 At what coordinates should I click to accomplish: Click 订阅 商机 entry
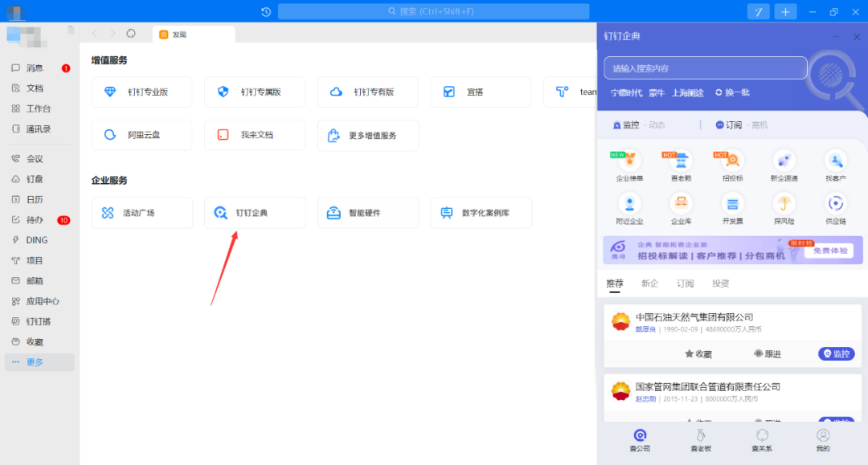point(741,125)
